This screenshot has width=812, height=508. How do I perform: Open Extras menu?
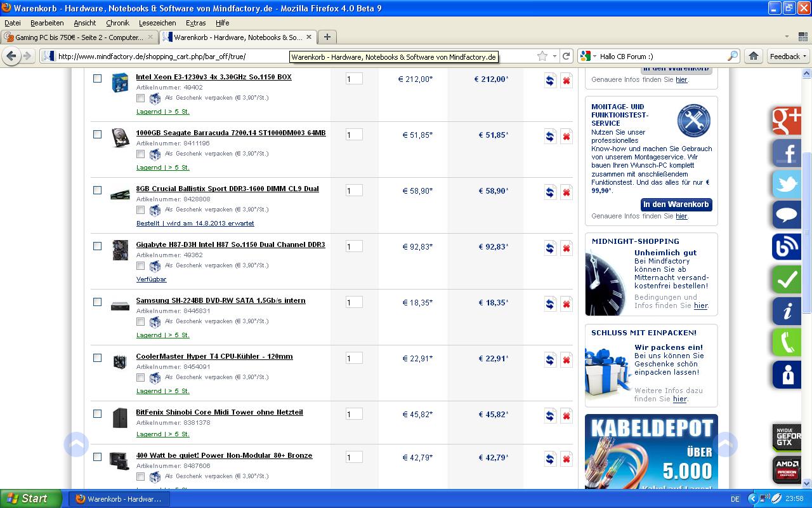click(195, 23)
